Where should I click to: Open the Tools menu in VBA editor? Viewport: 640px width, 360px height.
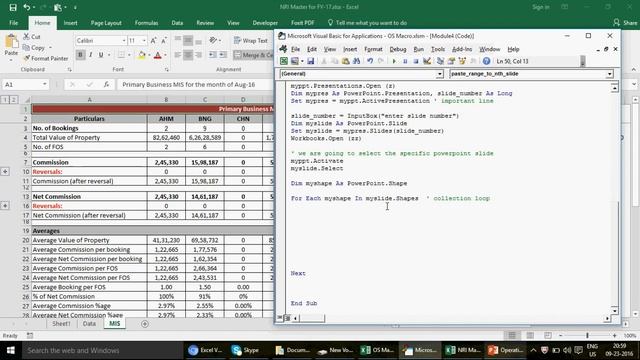438,49
